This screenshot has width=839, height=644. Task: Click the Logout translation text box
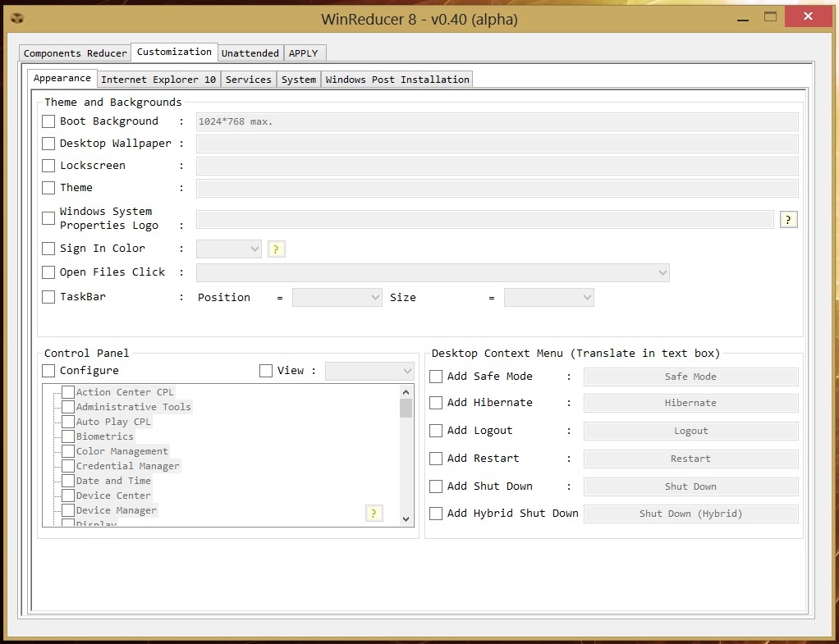pos(690,431)
